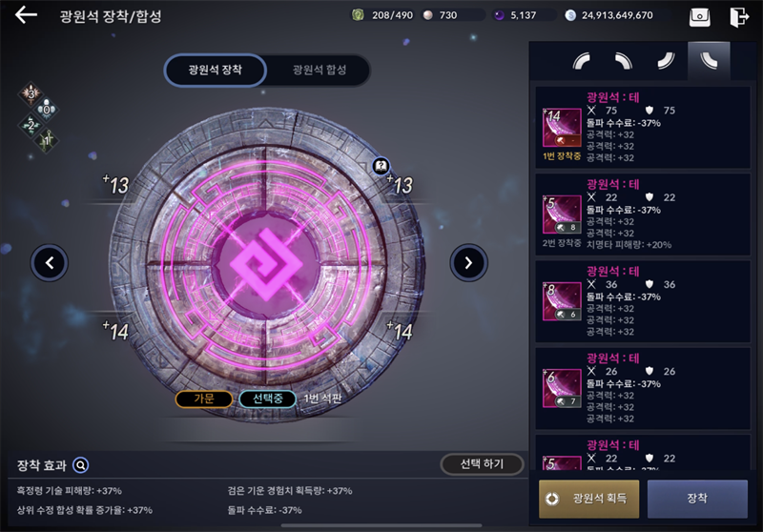Click the 선택 하기 button
The height and width of the screenshot is (532, 763).
(x=482, y=464)
